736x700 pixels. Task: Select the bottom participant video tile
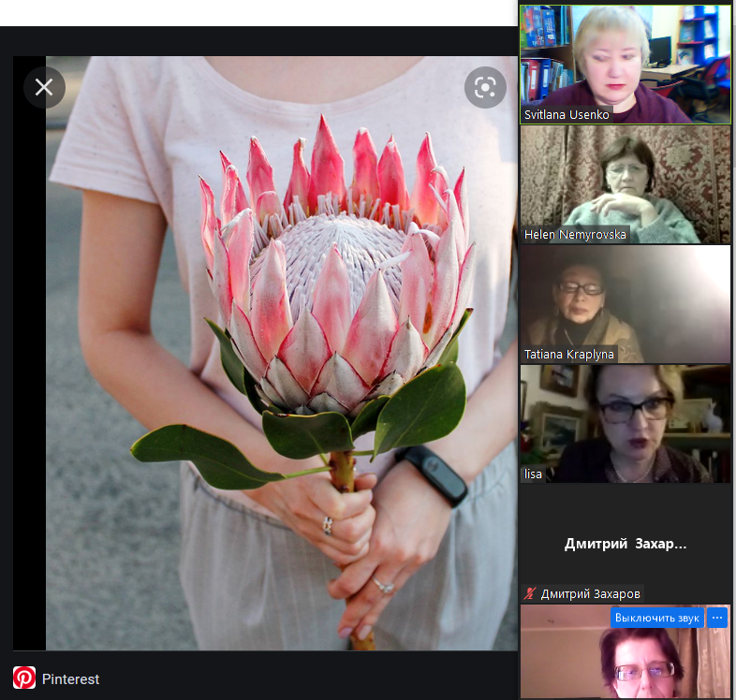(x=626, y=651)
